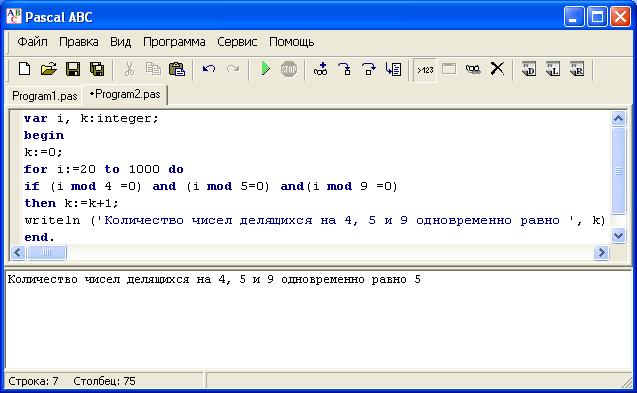637x393 pixels.
Task: Open a file using the folder icon
Action: (49, 69)
